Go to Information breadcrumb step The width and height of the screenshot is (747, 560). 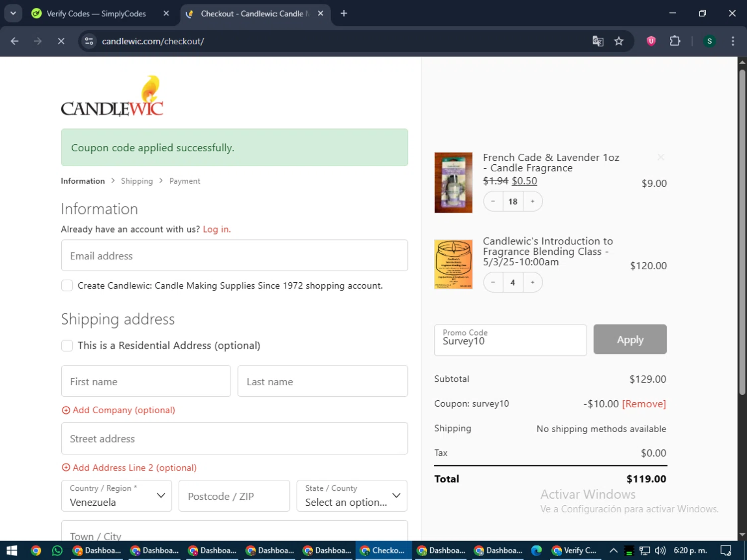[x=83, y=181]
